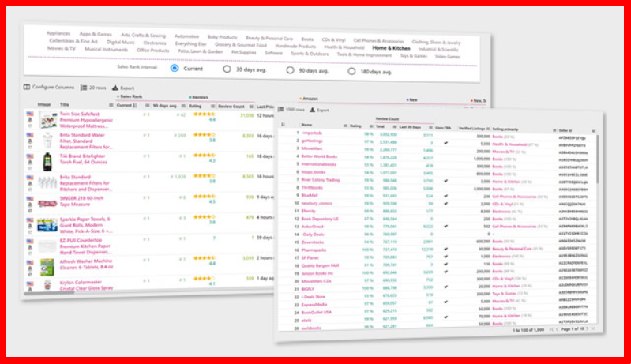Open Title column menu icon
The image size is (631, 364).
(x=111, y=105)
